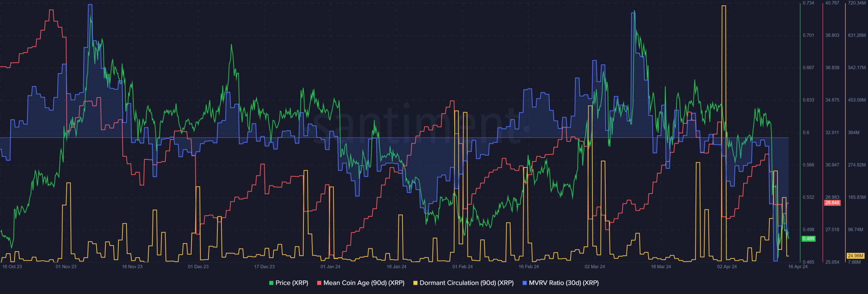Click the 0.633 price axis value
868x294 pixels.
(808, 100)
